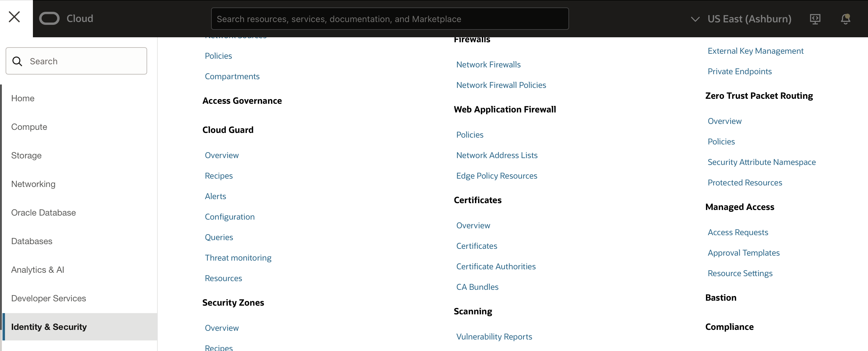The image size is (868, 351).
Task: Close the navigation menu with X icon
Action: (14, 17)
